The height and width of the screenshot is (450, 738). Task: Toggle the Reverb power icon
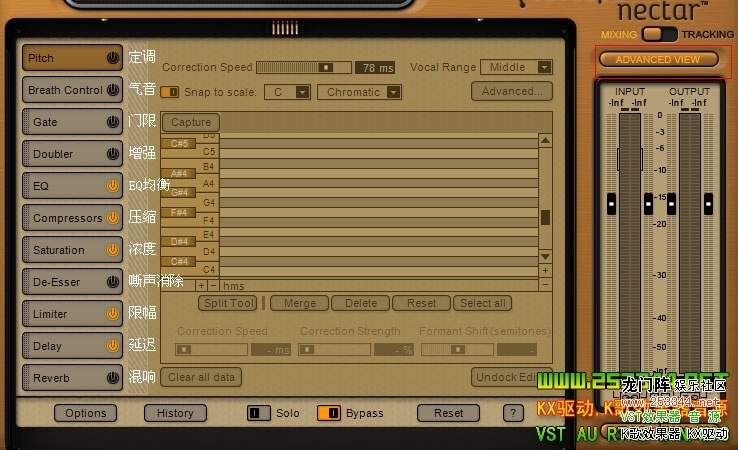[112, 378]
